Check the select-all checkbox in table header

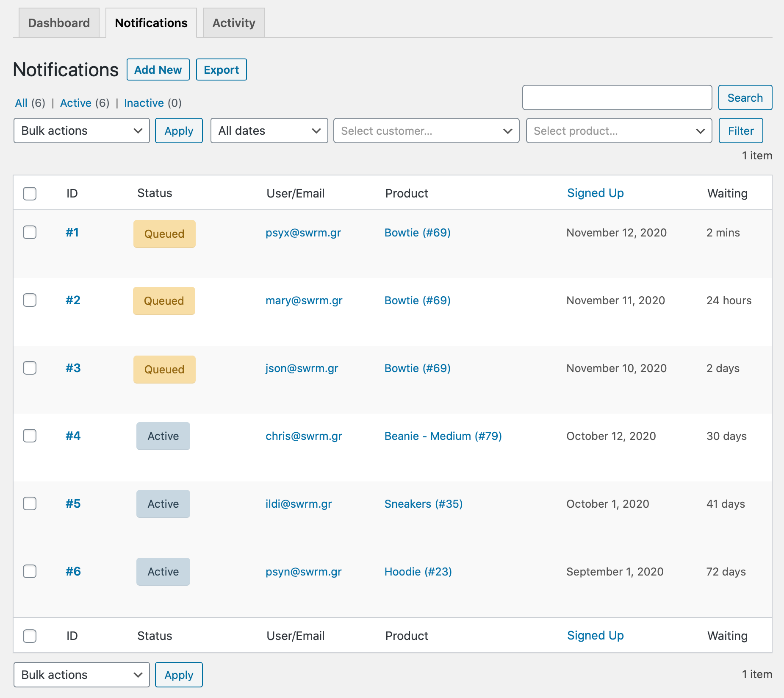[x=30, y=193]
